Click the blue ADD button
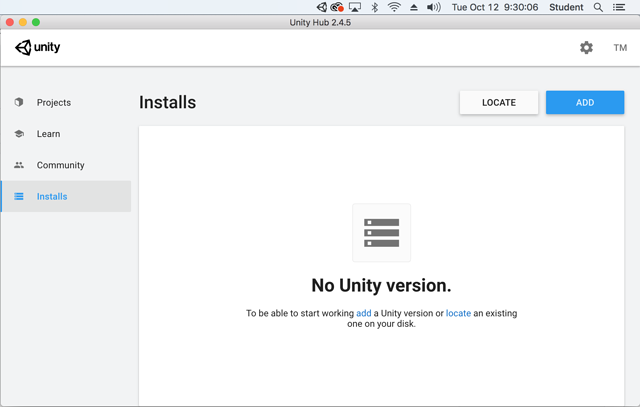The width and height of the screenshot is (640, 407). (x=585, y=102)
